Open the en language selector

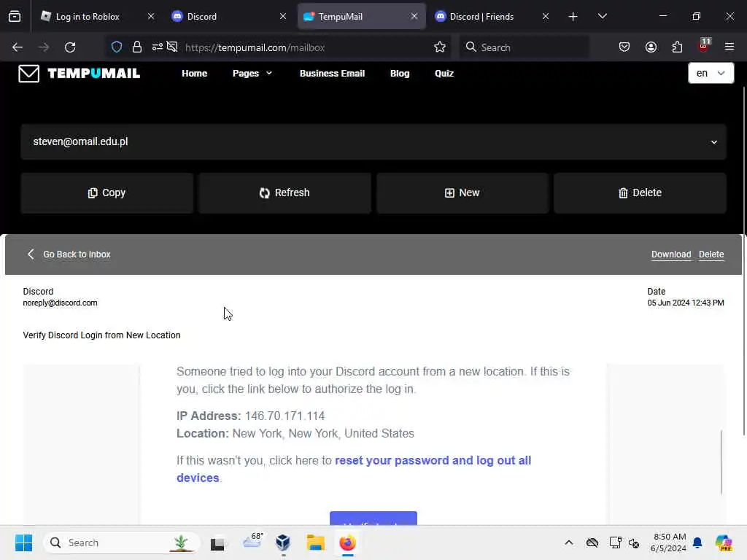[711, 74]
